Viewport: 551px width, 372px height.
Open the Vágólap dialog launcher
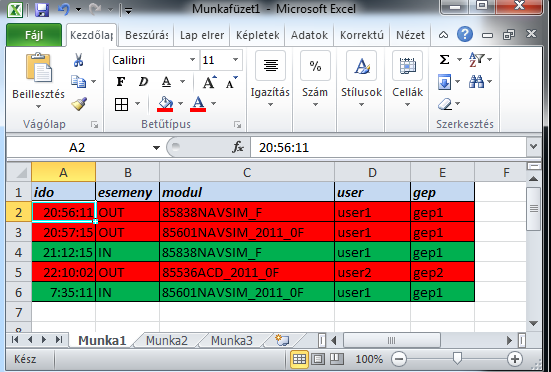[94, 124]
